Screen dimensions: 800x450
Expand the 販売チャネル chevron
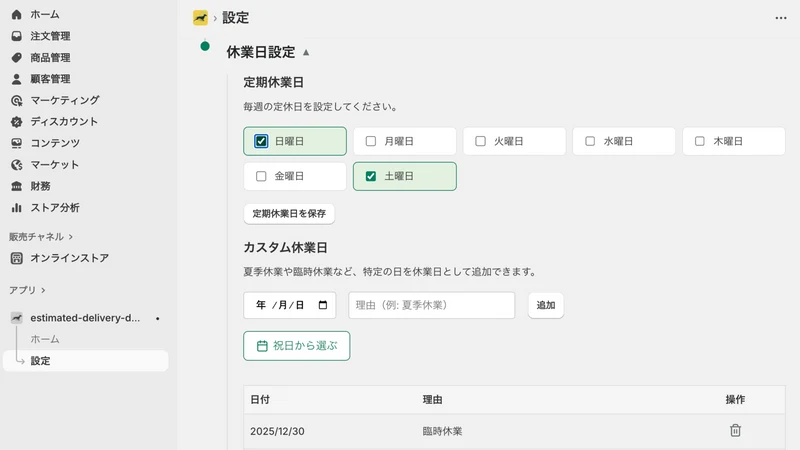tap(71, 237)
